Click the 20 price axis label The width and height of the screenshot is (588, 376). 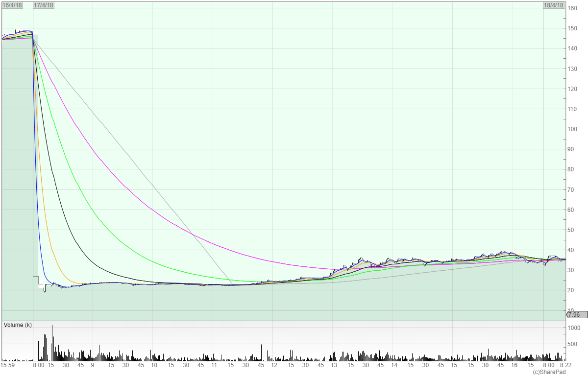point(571,290)
